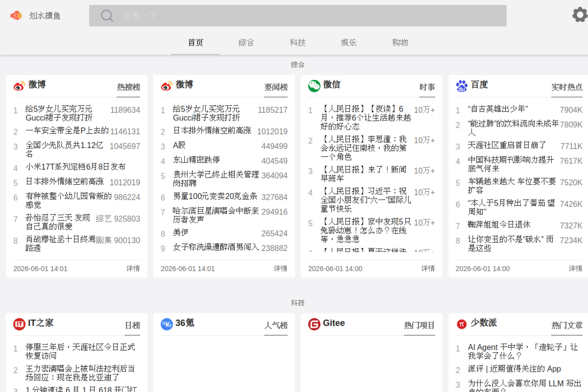
Task: Open 详情 on the 百度 card
Action: point(576,268)
